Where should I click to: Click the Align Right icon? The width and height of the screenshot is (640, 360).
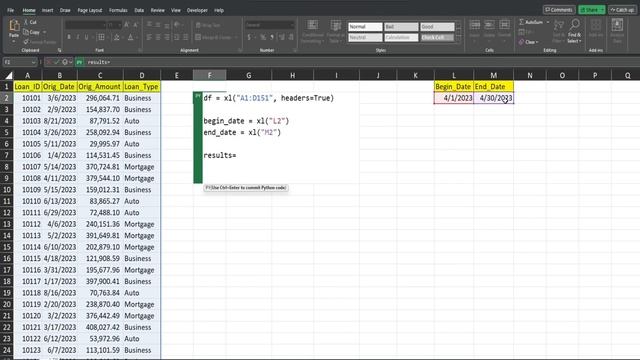pyautogui.click(x=167, y=37)
